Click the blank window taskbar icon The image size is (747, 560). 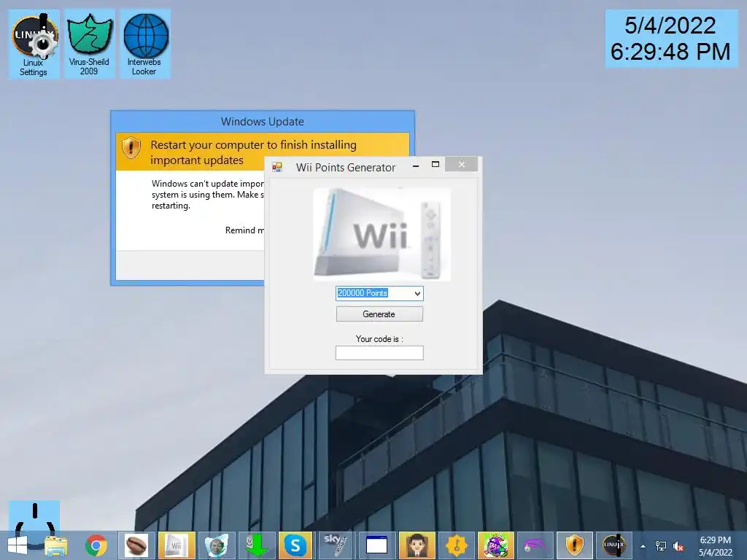376,545
